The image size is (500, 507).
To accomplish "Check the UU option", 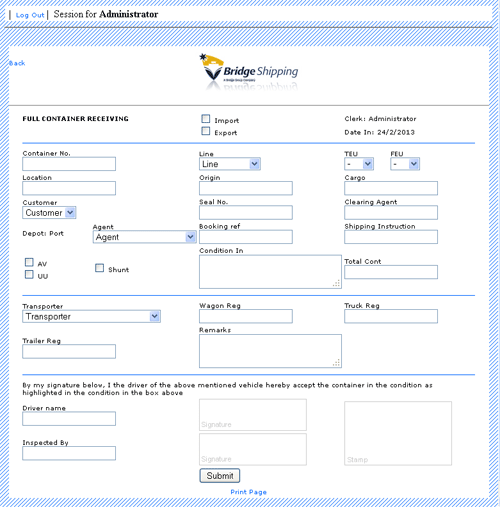I will click(x=29, y=275).
